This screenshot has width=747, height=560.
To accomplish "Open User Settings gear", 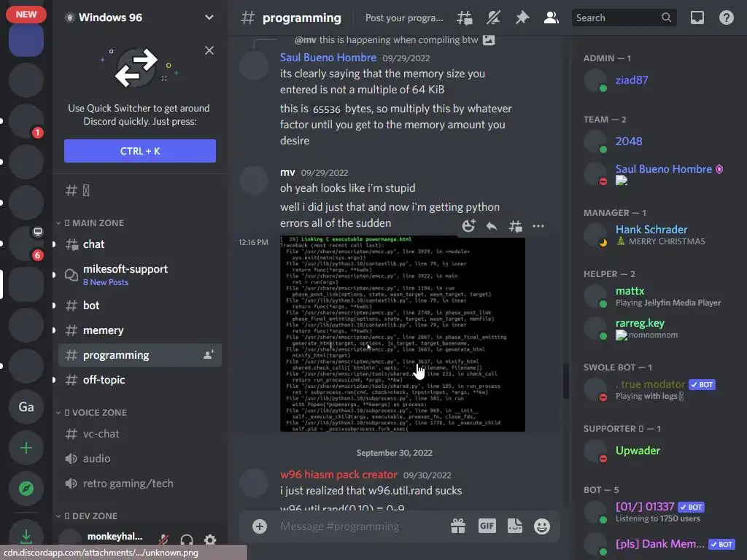I will (209, 540).
